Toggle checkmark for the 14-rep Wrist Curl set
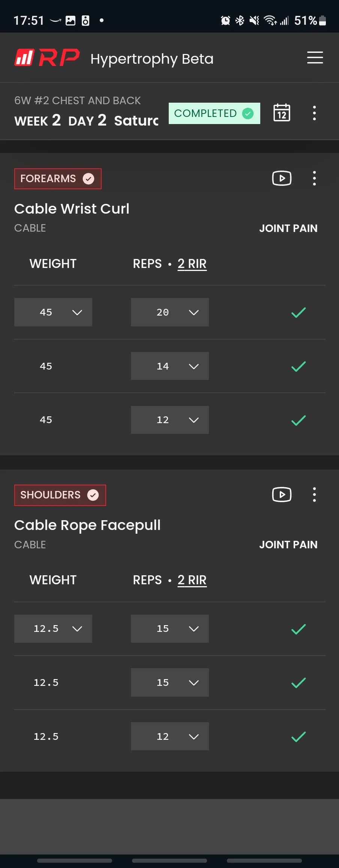Screen dimensions: 339x868 (298, 366)
